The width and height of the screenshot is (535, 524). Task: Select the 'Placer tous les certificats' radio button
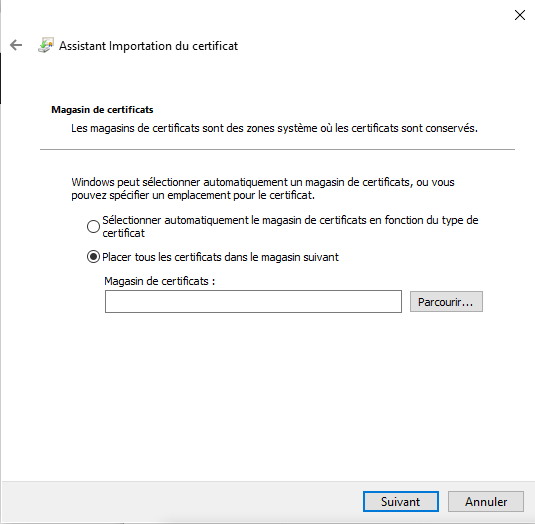(93, 257)
